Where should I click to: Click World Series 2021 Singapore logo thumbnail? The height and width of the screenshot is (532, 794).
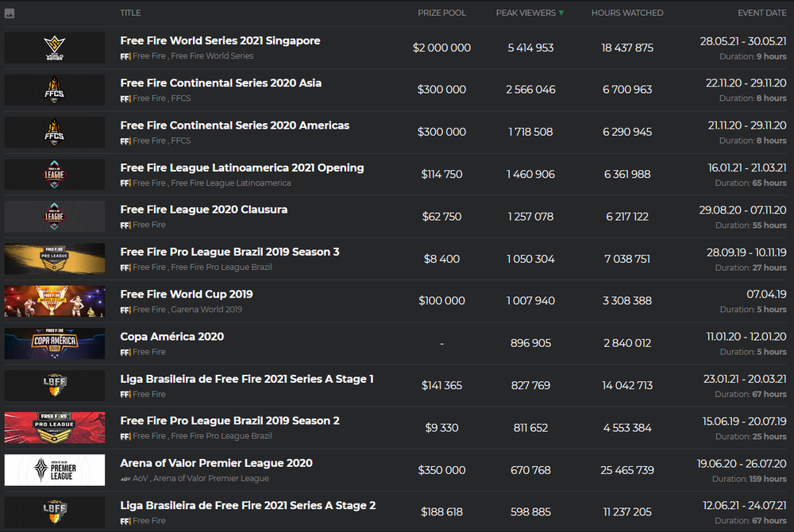click(55, 48)
